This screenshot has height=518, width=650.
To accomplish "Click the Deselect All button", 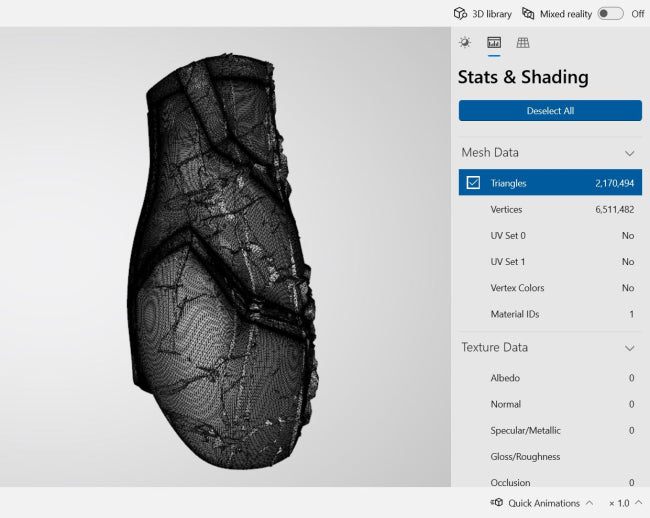I will tap(550, 111).
